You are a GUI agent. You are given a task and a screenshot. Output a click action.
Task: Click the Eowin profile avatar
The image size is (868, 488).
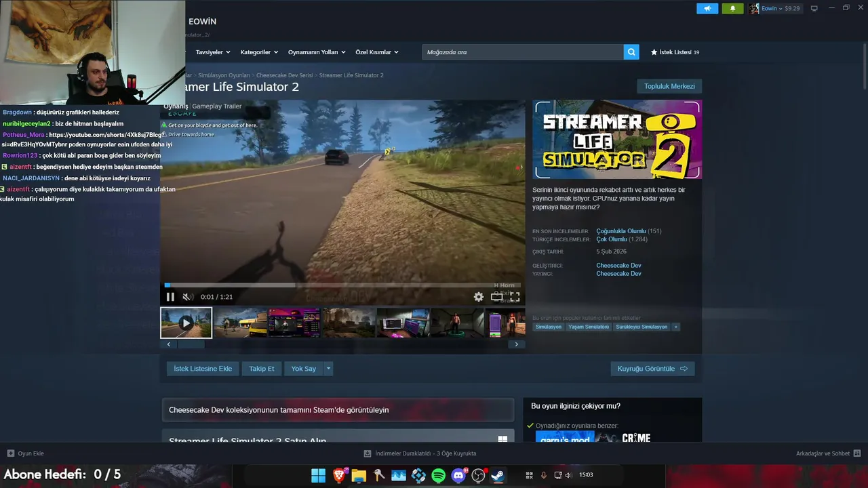(x=754, y=9)
